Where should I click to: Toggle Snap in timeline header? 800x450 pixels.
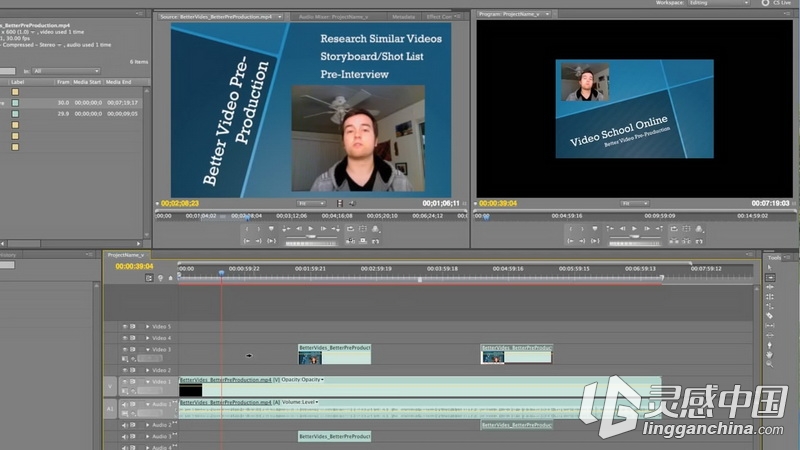pos(149,278)
